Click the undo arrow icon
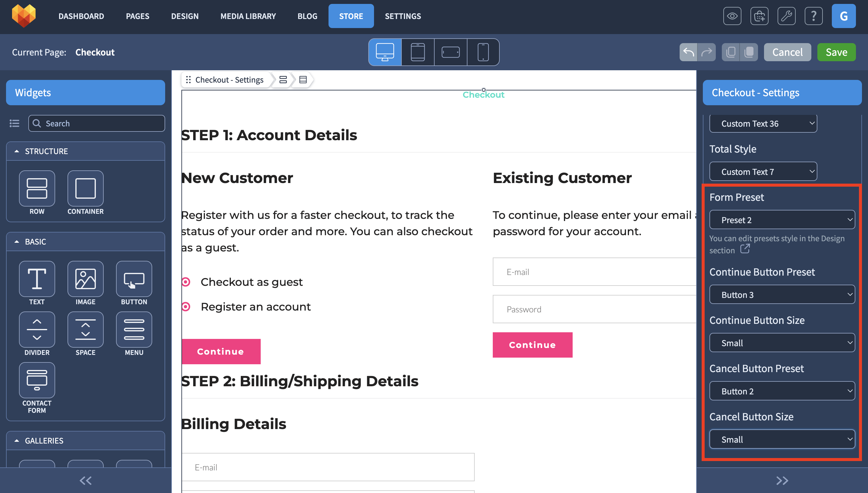 (x=688, y=52)
